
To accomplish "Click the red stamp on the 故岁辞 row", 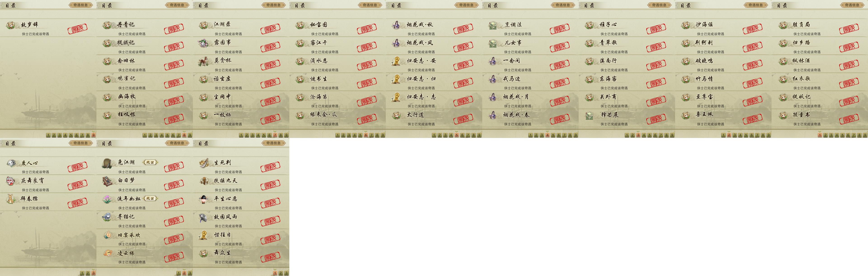I will 77,29.
